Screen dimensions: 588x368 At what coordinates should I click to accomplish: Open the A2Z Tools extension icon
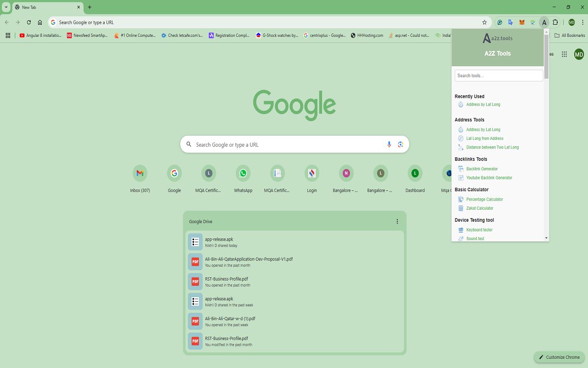pyautogui.click(x=544, y=22)
